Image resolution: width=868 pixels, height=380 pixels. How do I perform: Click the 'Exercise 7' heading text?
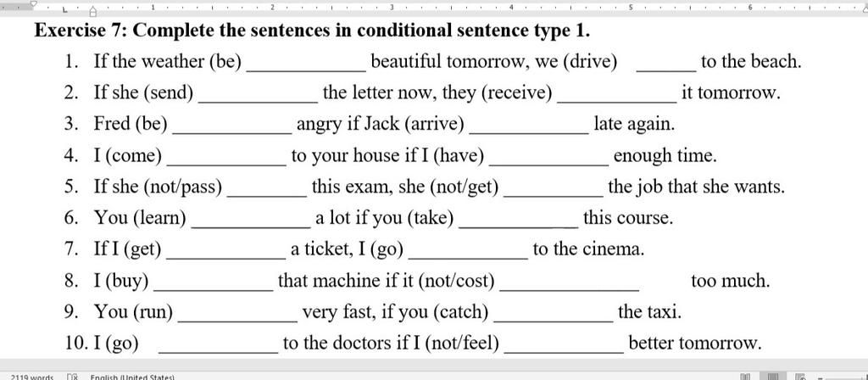click(x=77, y=30)
